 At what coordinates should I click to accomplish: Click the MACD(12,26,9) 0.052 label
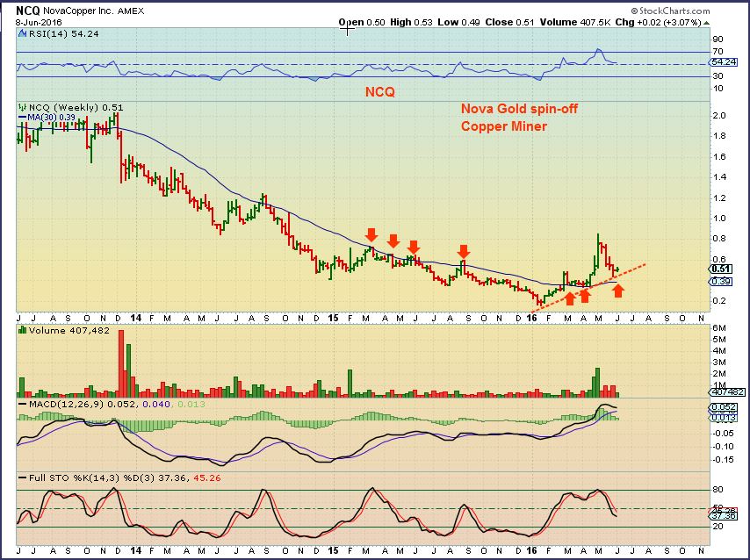83,404
